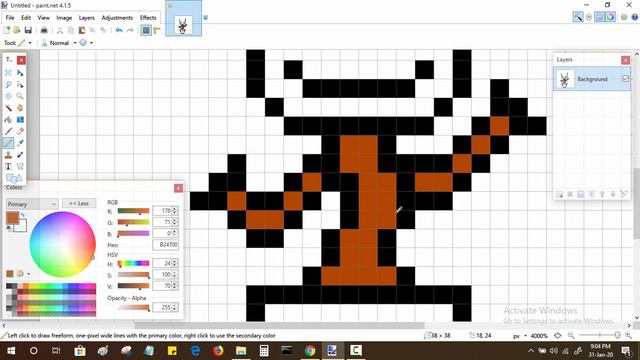This screenshot has width=640, height=360.
Task: Select the Gradient tool
Action: pyautogui.click(x=20, y=120)
